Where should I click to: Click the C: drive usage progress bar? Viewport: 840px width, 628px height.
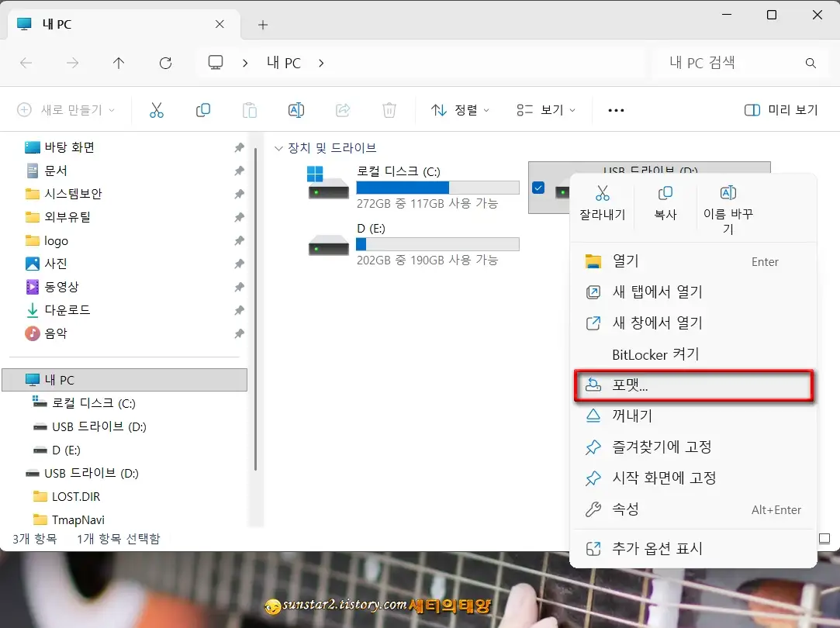pos(437,187)
